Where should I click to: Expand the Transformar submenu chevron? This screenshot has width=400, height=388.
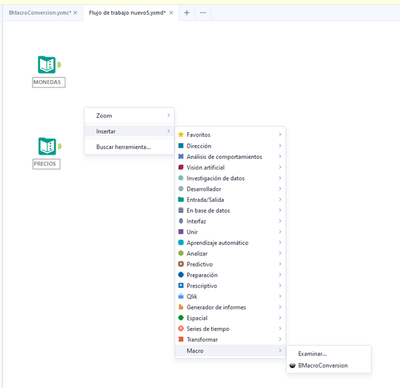(x=280, y=339)
